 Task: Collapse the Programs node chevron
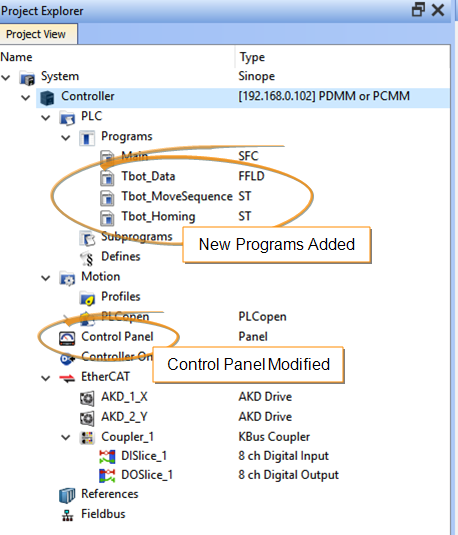click(x=66, y=138)
